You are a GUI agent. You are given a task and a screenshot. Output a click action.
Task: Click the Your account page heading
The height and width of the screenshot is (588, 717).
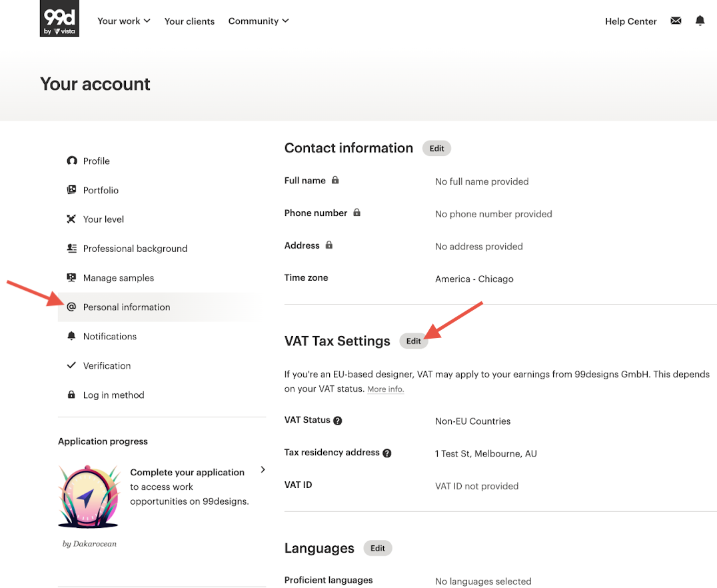tap(95, 84)
